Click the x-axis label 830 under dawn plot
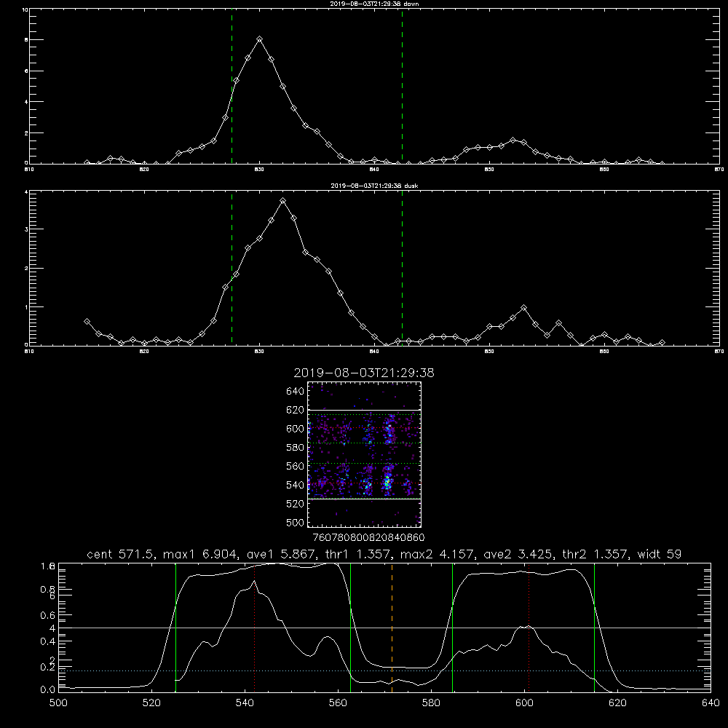Image resolution: width=728 pixels, height=728 pixels. tap(259, 170)
